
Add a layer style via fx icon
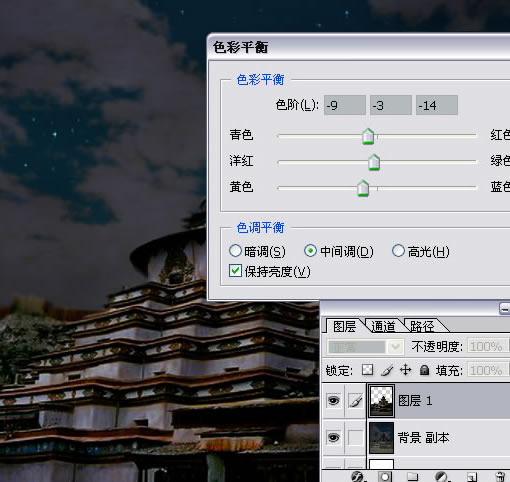358,477
